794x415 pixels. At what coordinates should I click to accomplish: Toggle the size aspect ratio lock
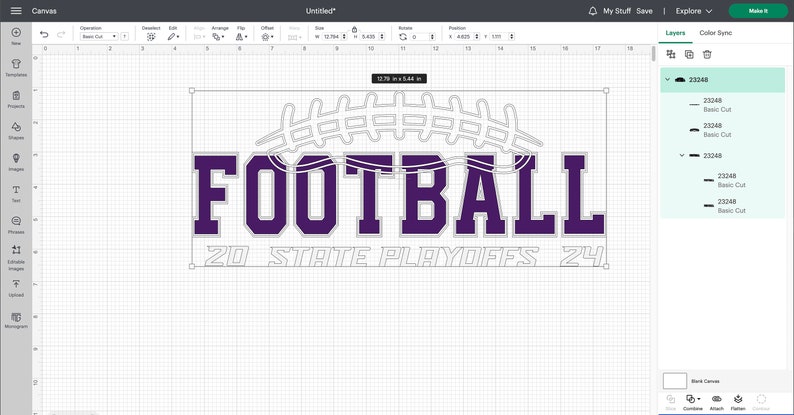[354, 29]
